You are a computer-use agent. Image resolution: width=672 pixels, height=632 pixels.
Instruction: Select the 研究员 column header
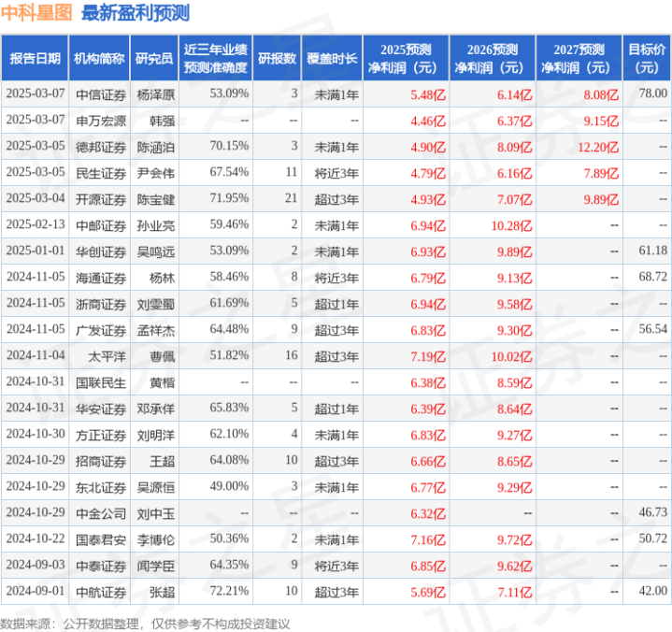tap(154, 58)
